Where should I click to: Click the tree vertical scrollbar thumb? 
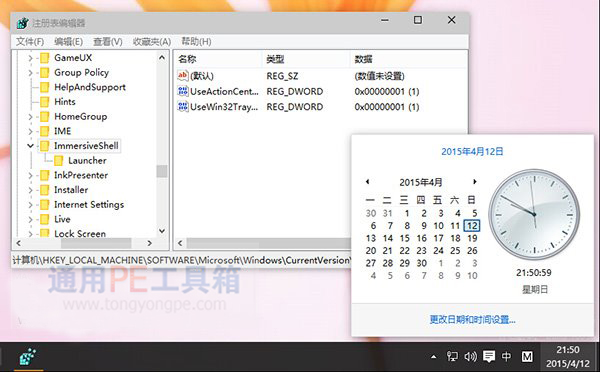click(162, 171)
